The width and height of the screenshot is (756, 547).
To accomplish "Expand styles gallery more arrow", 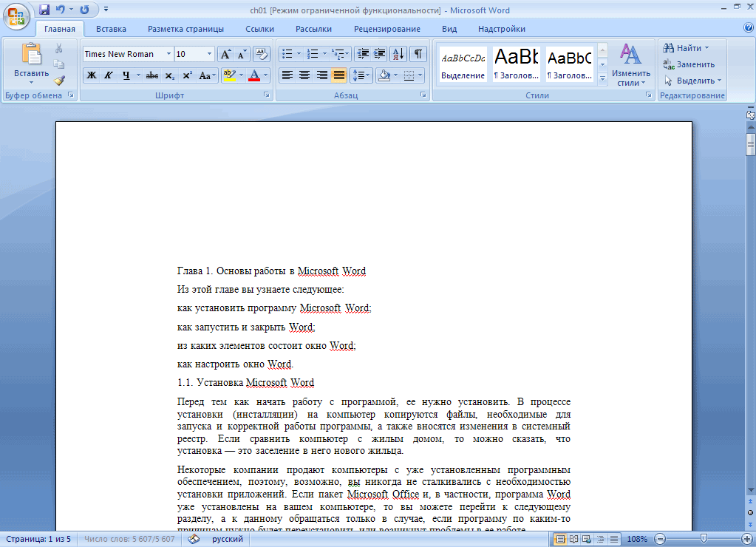I will click(603, 79).
